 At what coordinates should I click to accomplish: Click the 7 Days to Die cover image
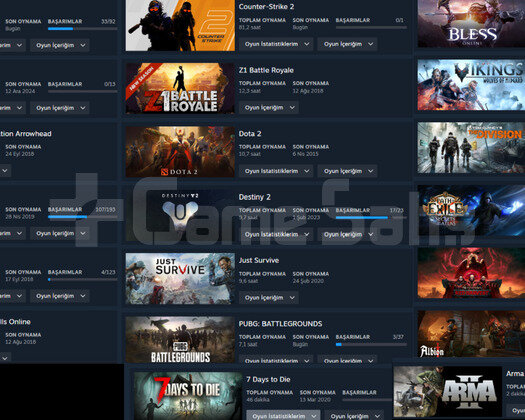(x=188, y=396)
